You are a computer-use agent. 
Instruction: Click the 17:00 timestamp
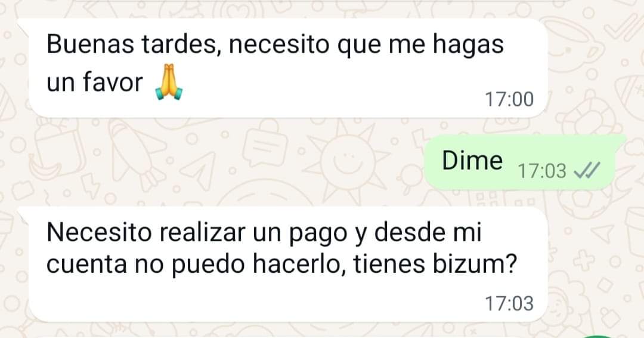[509, 100]
